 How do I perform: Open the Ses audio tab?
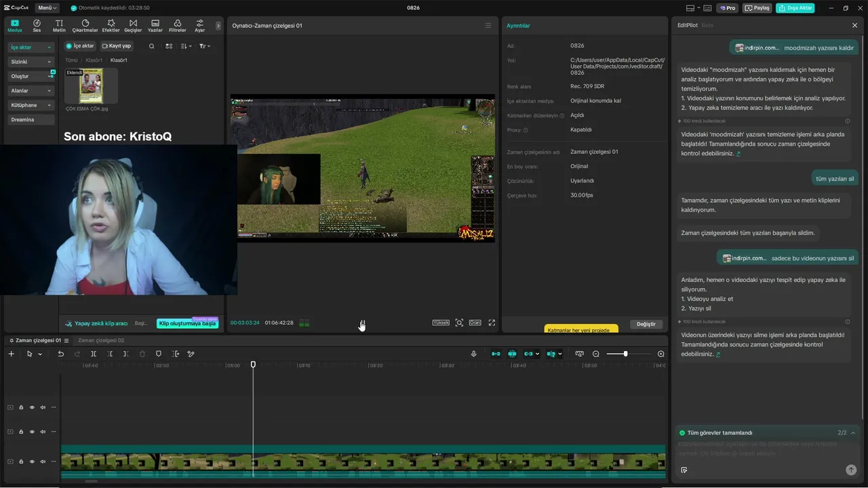37,26
